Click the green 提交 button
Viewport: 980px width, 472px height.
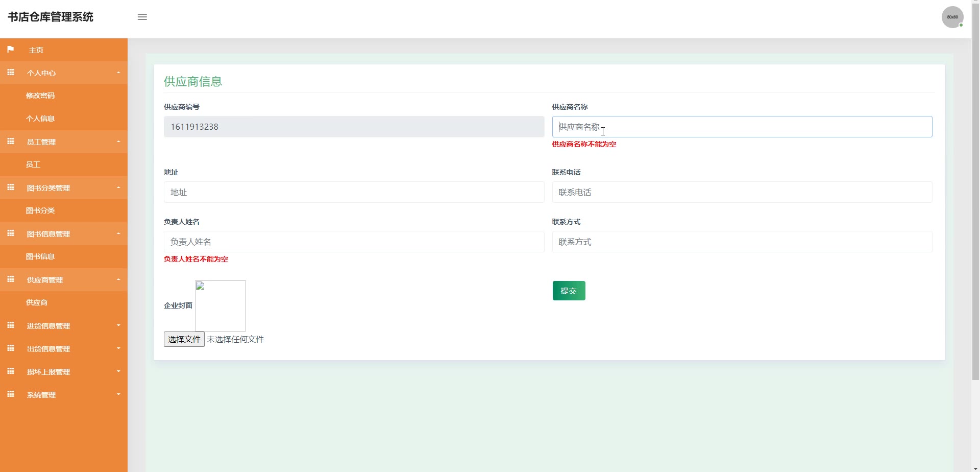click(569, 291)
